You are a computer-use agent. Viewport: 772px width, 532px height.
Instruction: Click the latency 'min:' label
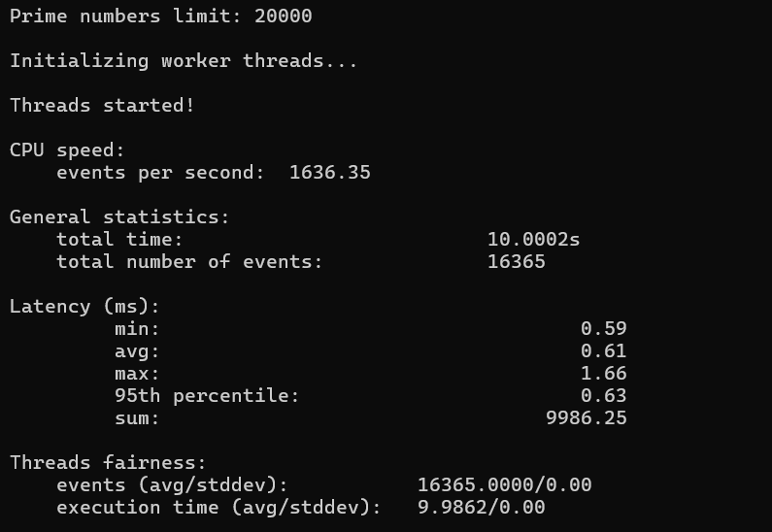(x=137, y=329)
